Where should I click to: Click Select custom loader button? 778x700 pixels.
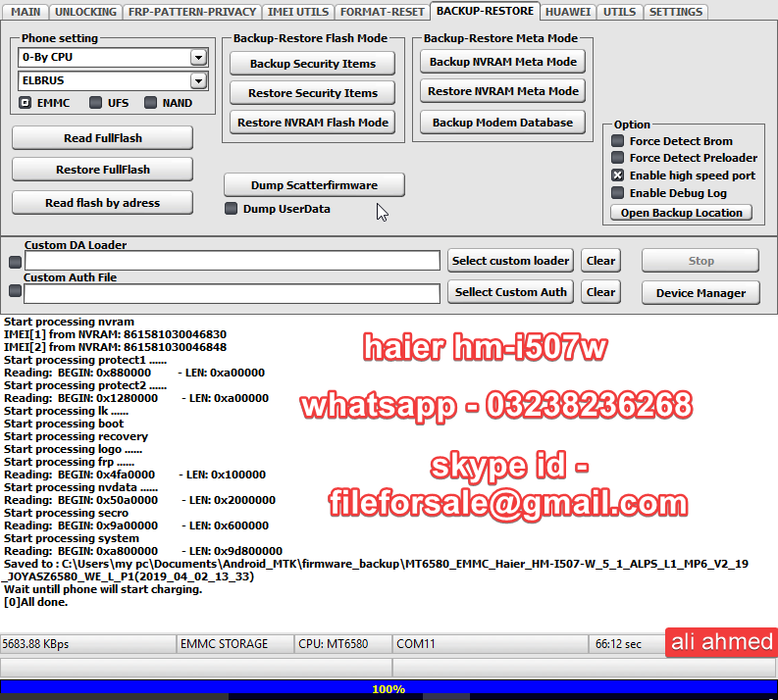point(510,261)
